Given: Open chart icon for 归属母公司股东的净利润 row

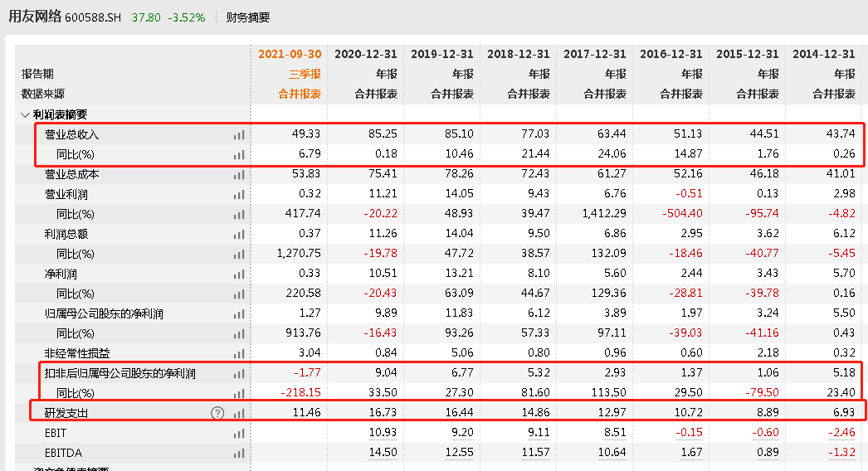Looking at the screenshot, I should point(239,313).
